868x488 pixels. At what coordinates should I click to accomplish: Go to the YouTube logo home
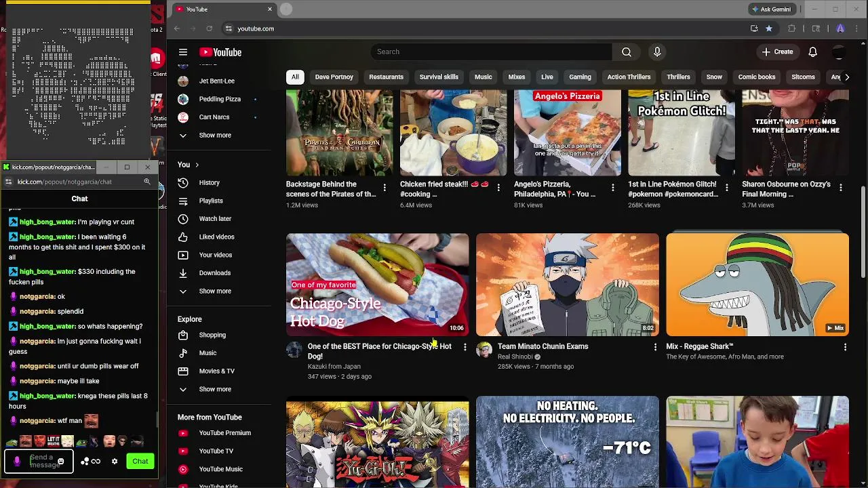220,52
